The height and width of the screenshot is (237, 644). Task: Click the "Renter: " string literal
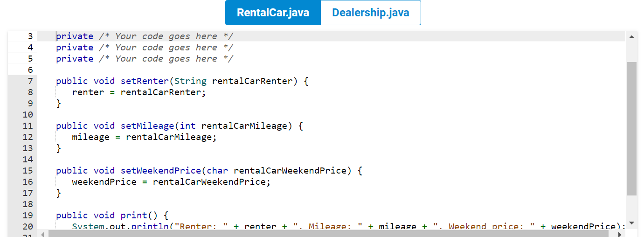click(201, 227)
